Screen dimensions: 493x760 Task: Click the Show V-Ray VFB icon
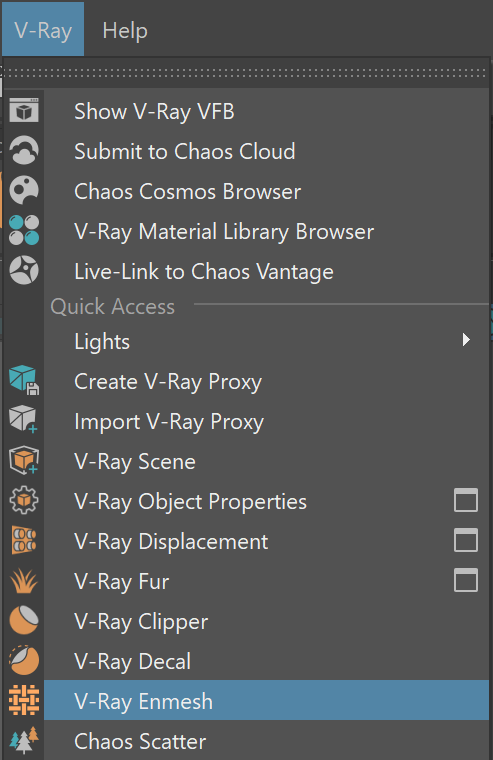pyautogui.click(x=24, y=110)
